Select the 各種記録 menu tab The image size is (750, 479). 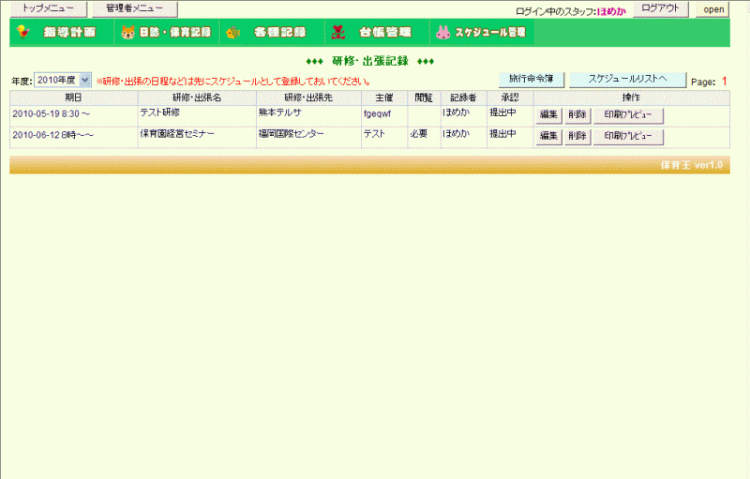[x=279, y=32]
